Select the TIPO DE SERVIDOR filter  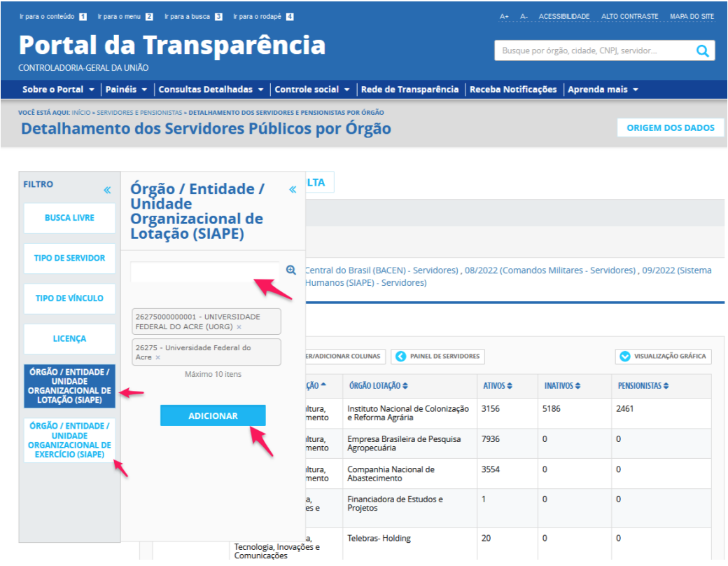69,258
